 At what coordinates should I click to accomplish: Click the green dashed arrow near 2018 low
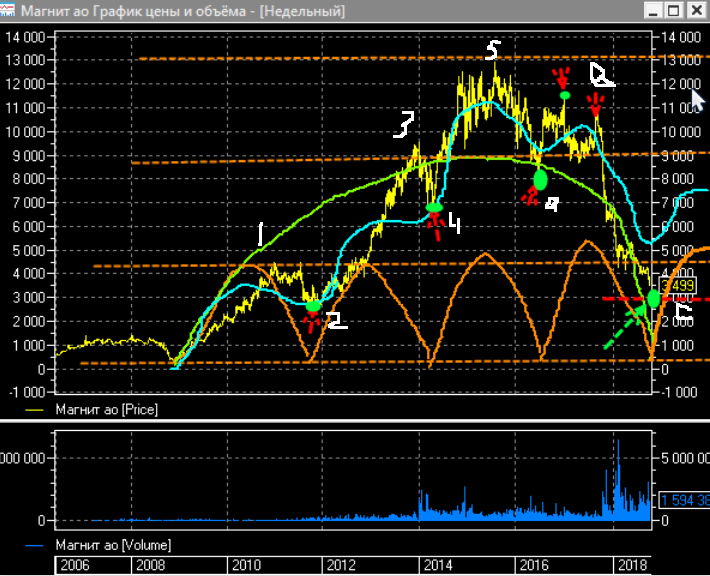pyautogui.click(x=625, y=327)
